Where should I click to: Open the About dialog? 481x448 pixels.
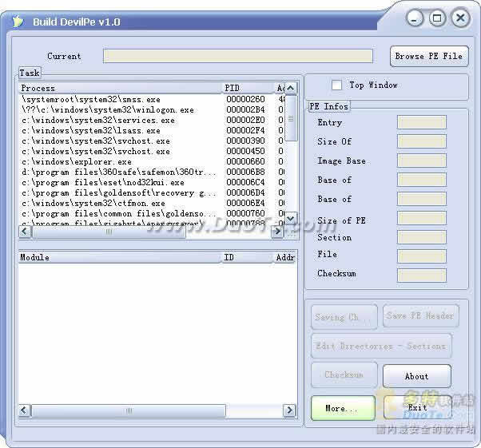[417, 376]
